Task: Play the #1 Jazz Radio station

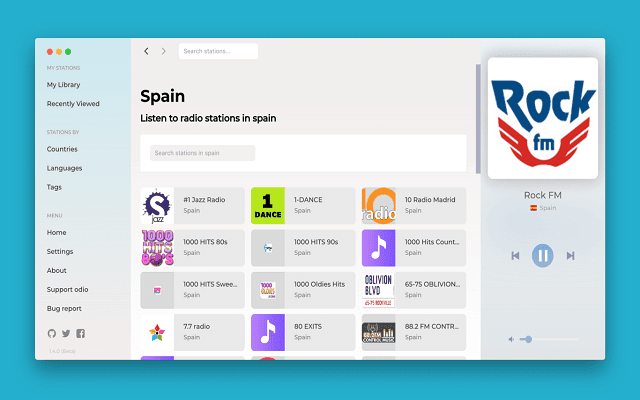Action: coord(192,205)
